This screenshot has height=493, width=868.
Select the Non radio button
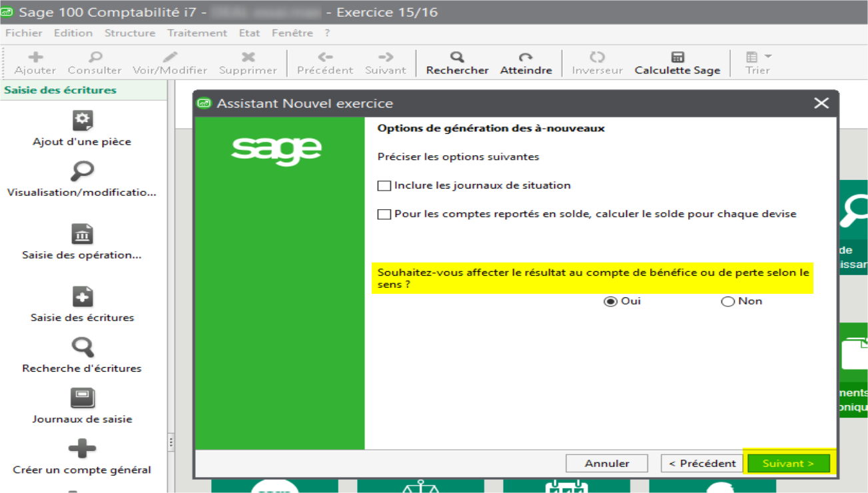727,302
